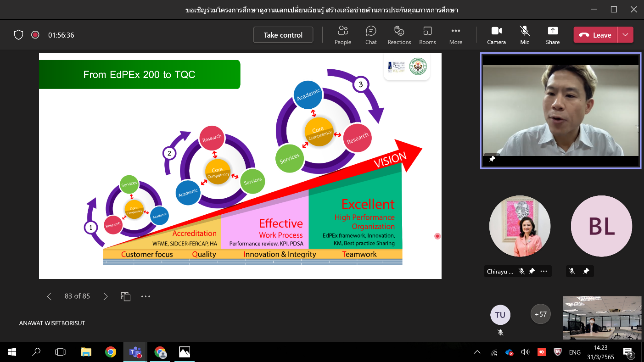Click Chirayu's profile picture tile
Image resolution: width=644 pixels, height=362 pixels.
point(520,226)
